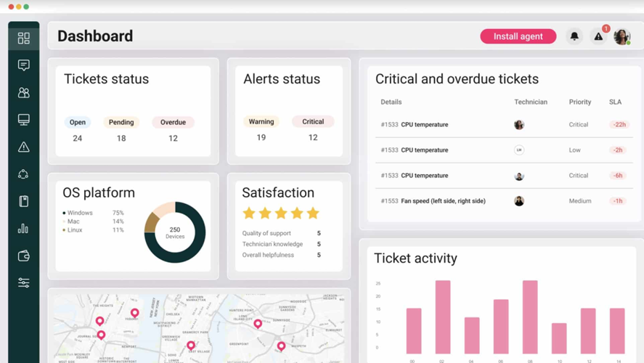This screenshot has width=644, height=363.
Task: Open the dashboard grid icon in sidebar
Action: (x=23, y=38)
